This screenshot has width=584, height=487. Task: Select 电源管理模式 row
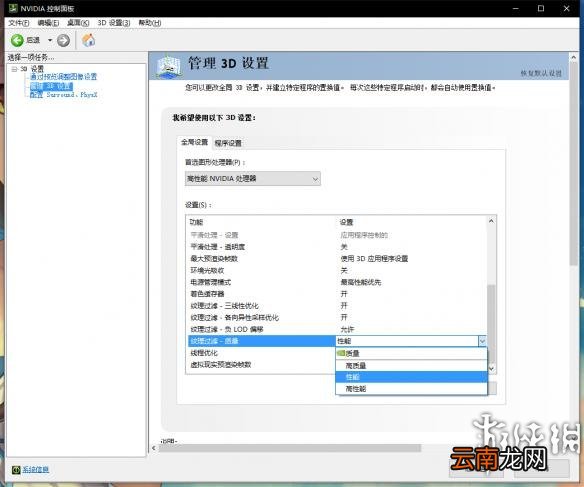[337, 282]
